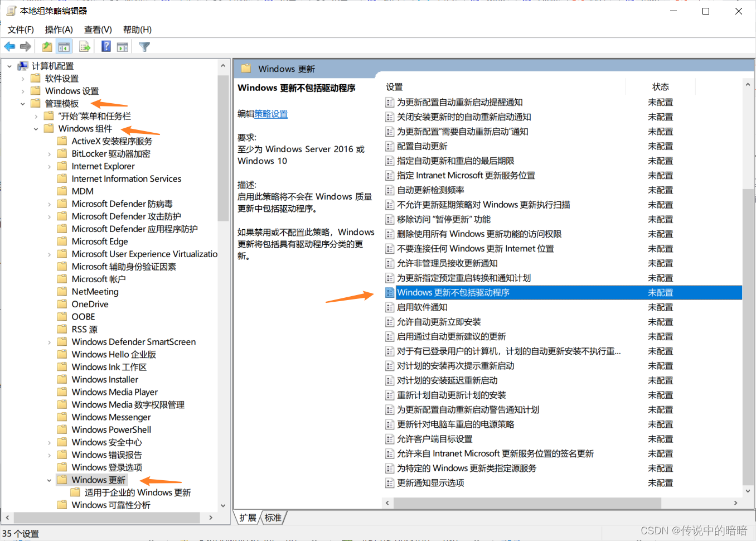Sort by the 状态 column header

click(661, 87)
